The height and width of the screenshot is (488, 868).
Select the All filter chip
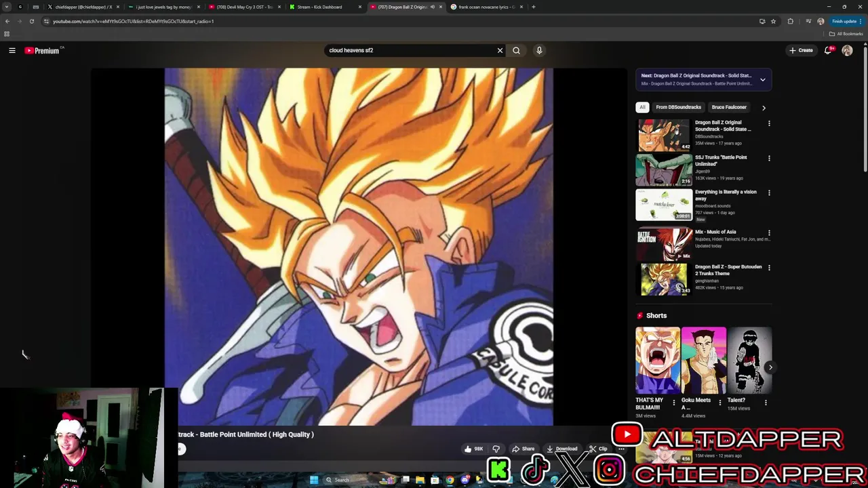tap(642, 107)
